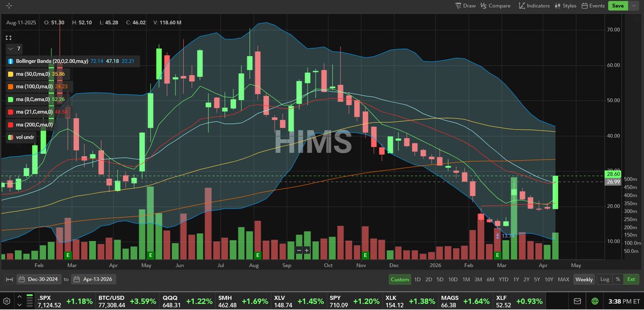The width and height of the screenshot is (644, 310).
Task: Disable Ext extended hours toggle
Action: tap(631, 279)
